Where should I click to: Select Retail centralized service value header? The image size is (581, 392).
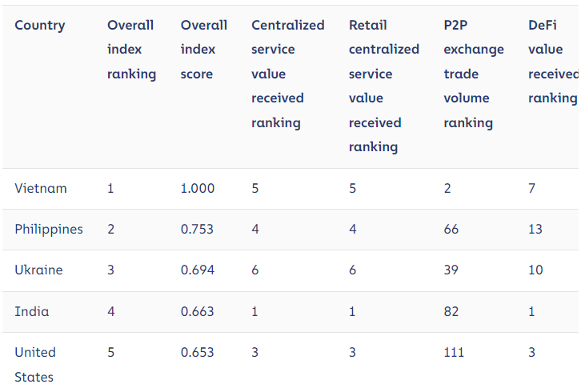383,86
